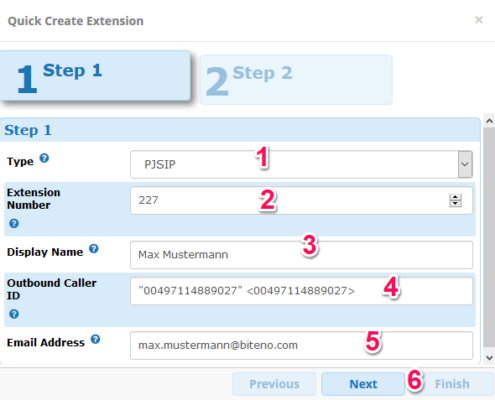Viewport: 495px width, 400px height.
Task: Decrease extension number with stepper down arrow
Action: pyautogui.click(x=455, y=203)
